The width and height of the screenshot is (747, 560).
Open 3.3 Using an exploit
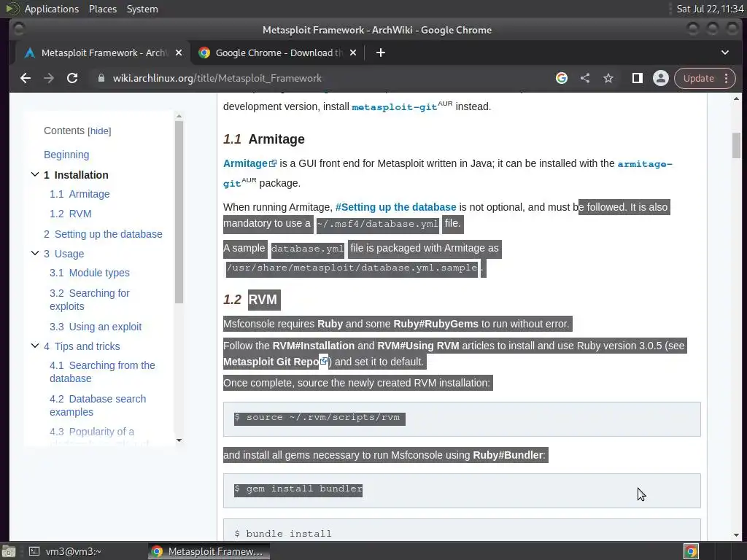coord(96,327)
